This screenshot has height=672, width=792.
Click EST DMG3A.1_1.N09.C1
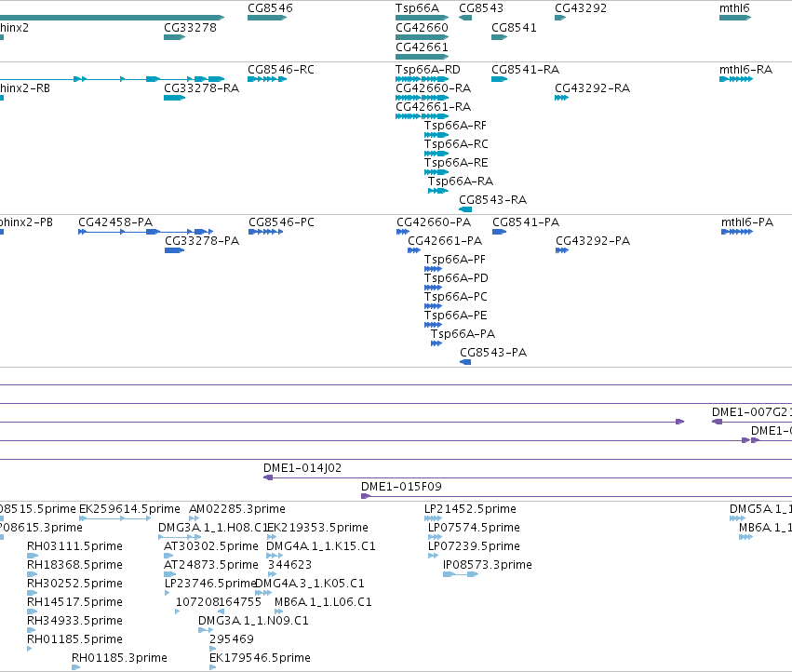point(253,622)
